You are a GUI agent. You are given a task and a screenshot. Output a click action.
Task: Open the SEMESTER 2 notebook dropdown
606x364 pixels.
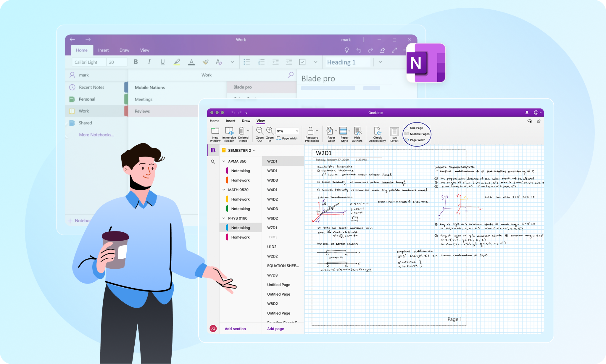[254, 150]
